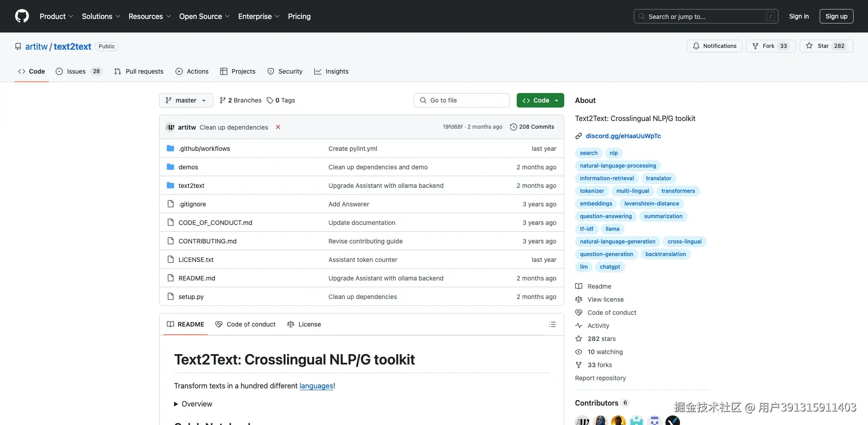
Task: Click the heart icon beside Code of conduct in About
Action: pyautogui.click(x=579, y=313)
